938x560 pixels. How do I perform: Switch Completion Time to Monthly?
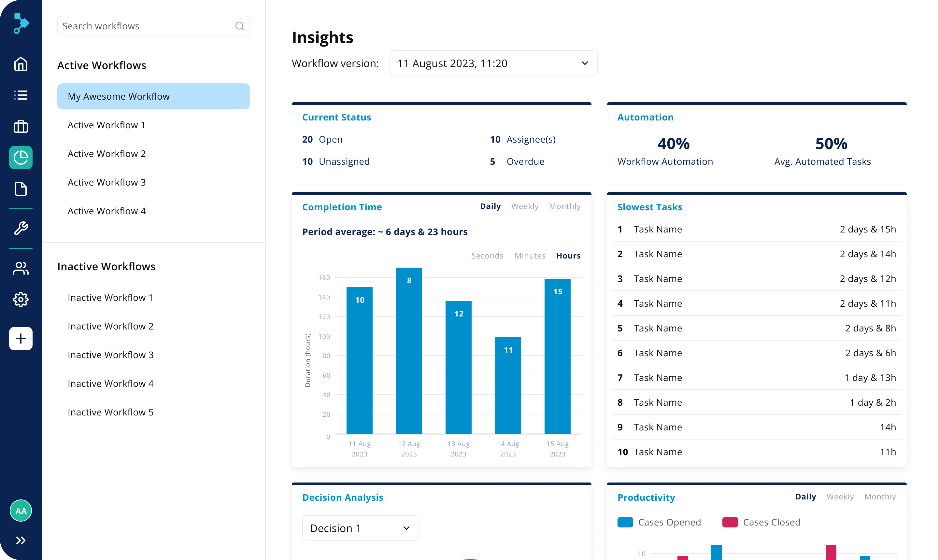(565, 206)
